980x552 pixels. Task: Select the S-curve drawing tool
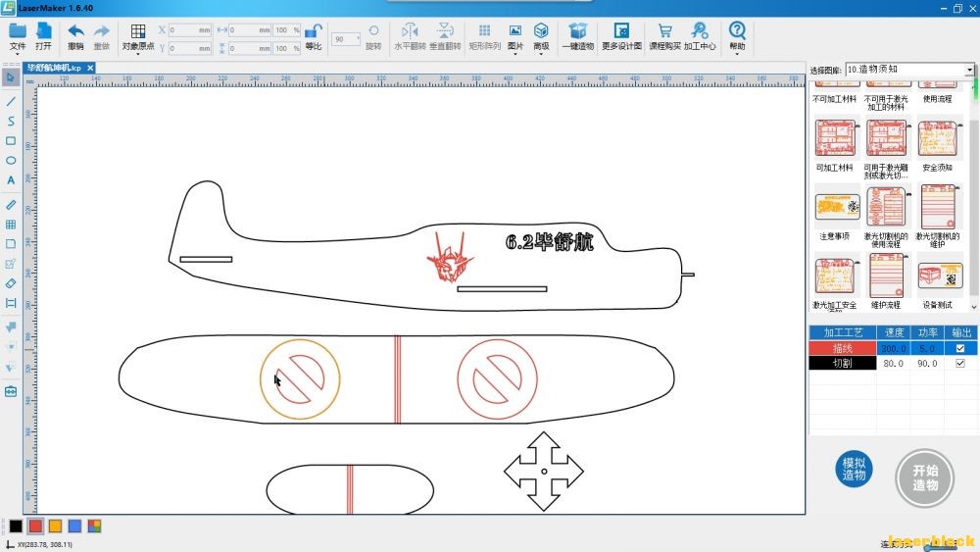pyautogui.click(x=11, y=122)
